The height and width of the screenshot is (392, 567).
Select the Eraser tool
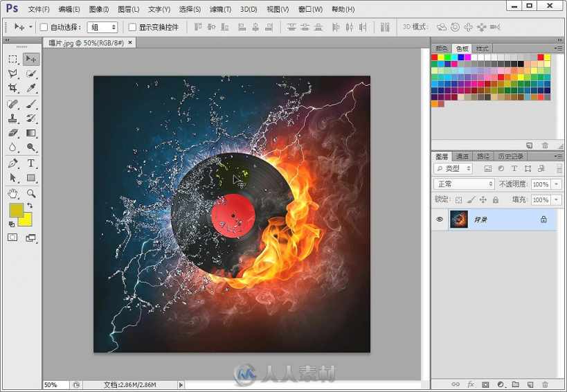[13, 133]
